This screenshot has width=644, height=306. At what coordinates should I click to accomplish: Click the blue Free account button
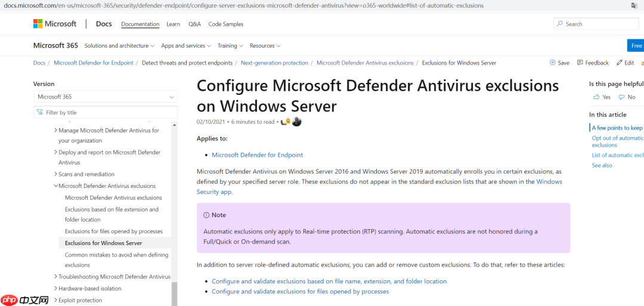pos(636,45)
